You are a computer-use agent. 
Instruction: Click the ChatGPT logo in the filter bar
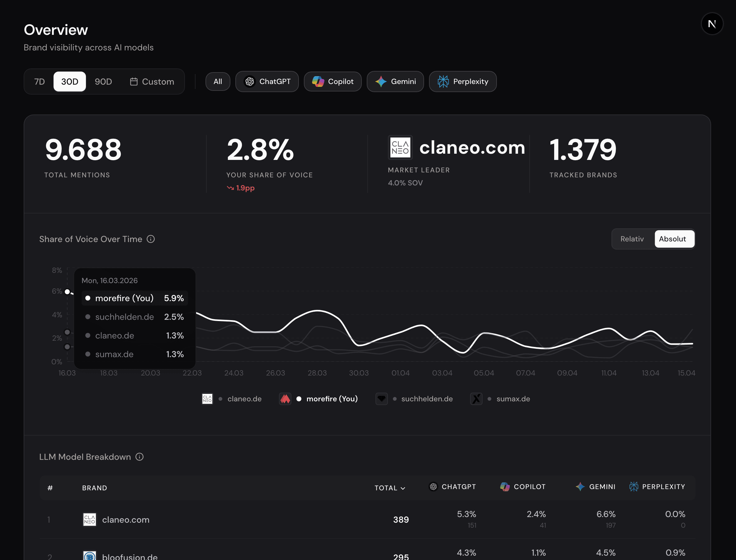point(249,82)
